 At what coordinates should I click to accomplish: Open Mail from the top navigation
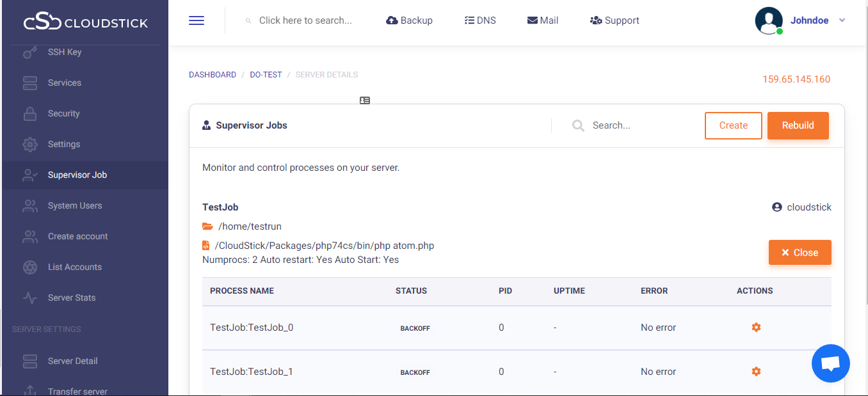tap(542, 20)
